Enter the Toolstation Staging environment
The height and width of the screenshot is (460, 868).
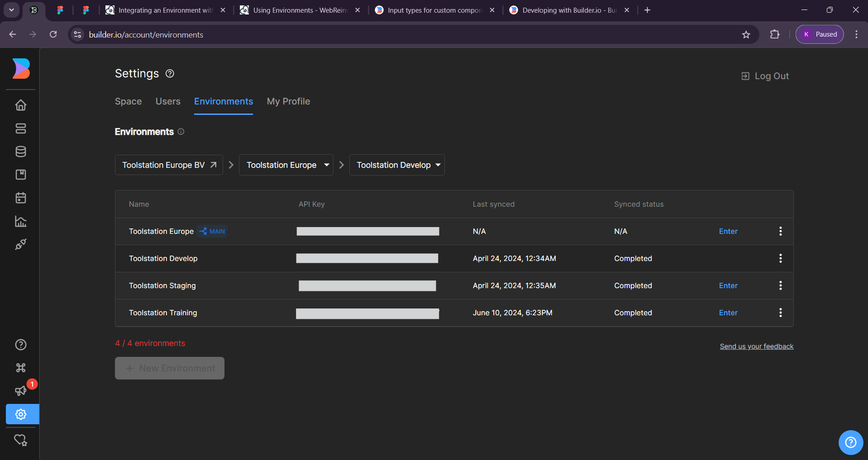(x=728, y=285)
